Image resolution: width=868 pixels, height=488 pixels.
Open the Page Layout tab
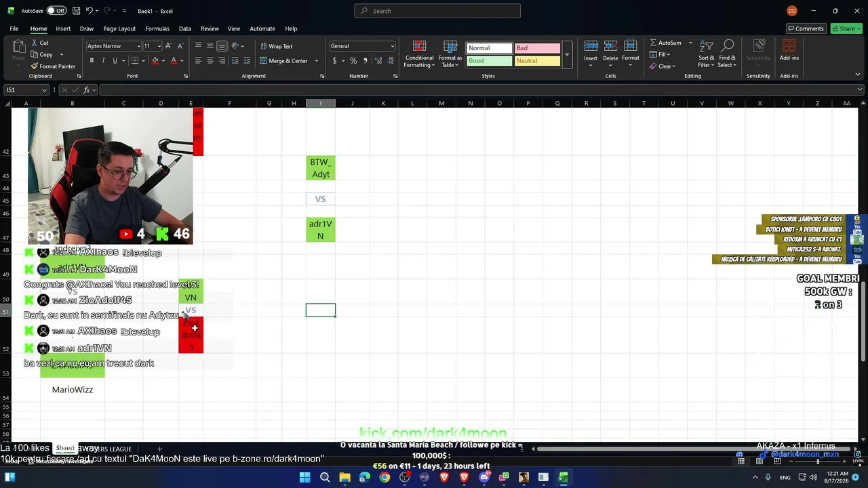119,28
